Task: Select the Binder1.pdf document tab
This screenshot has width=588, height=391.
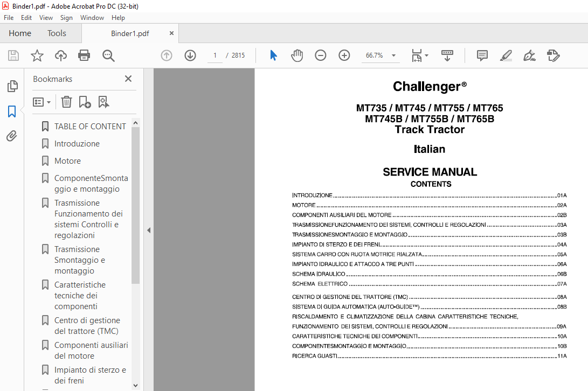Action: (130, 33)
